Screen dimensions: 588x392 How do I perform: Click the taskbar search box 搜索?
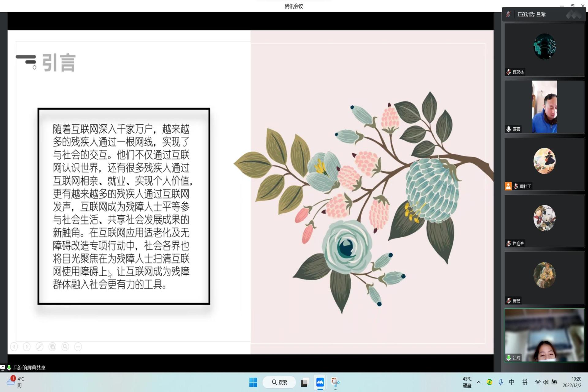279,382
